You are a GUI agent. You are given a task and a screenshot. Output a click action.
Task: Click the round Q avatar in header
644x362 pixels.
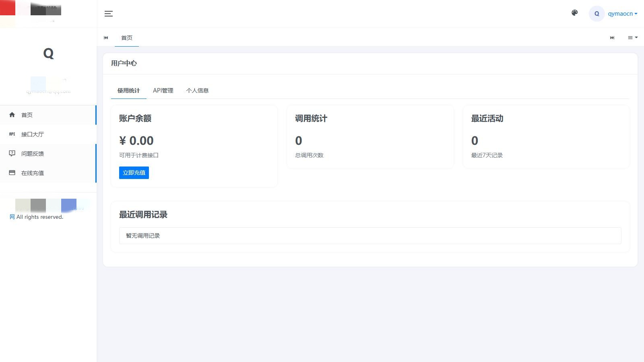pyautogui.click(x=597, y=14)
